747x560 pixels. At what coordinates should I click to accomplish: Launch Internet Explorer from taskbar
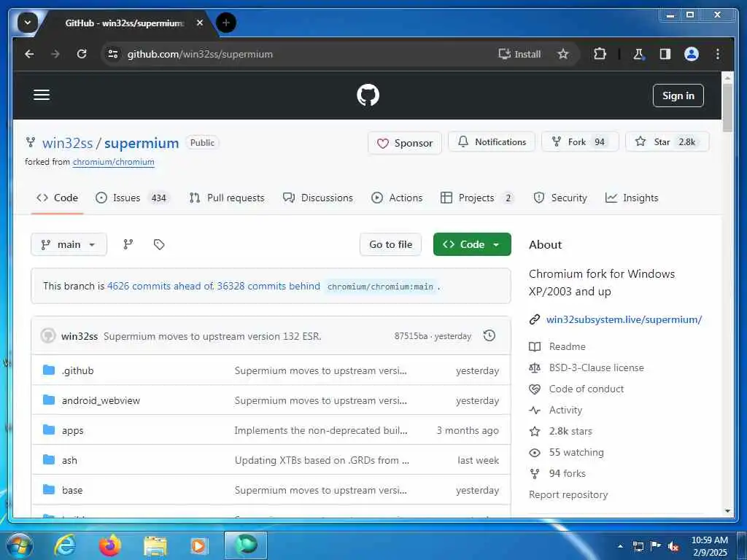64,545
